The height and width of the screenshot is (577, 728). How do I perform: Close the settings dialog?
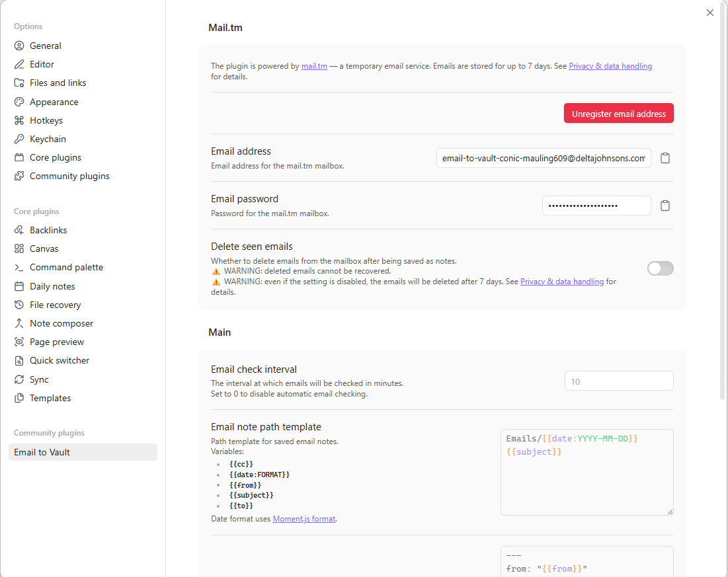pyautogui.click(x=710, y=13)
